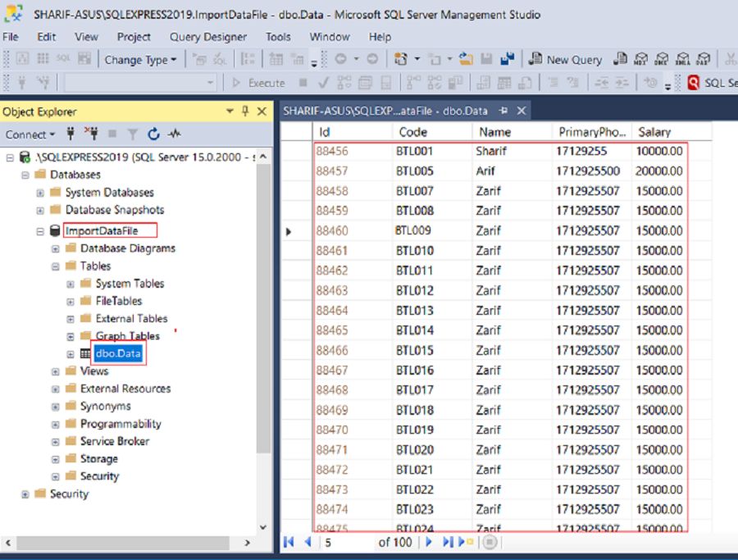Select the Synonyms folder in tree
This screenshot has height=560, width=738.
click(106, 406)
